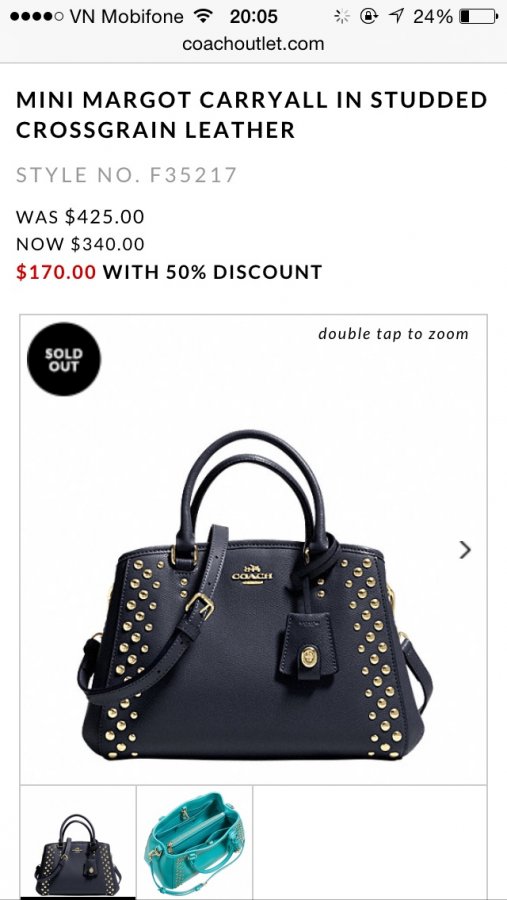Tap the black SOLD OUT badge
This screenshot has width=507, height=900.
pos(64,359)
